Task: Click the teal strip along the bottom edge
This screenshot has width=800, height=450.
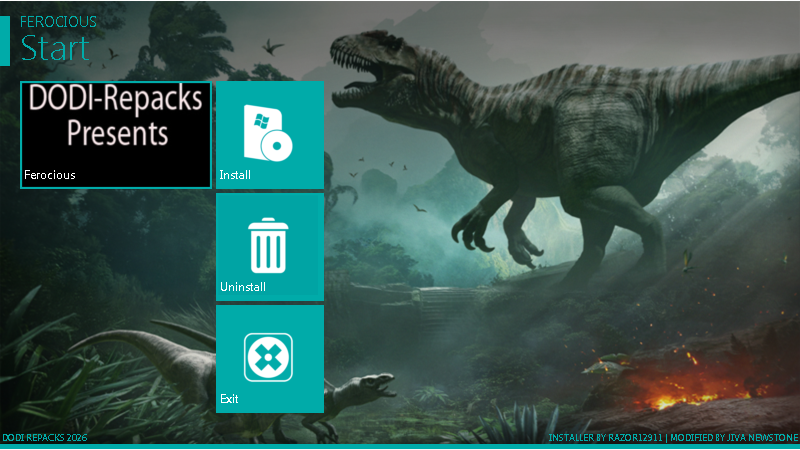Action: pyautogui.click(x=400, y=446)
